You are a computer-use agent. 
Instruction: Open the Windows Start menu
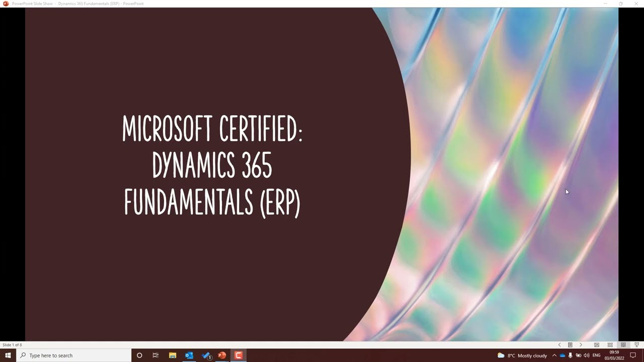pos(8,355)
